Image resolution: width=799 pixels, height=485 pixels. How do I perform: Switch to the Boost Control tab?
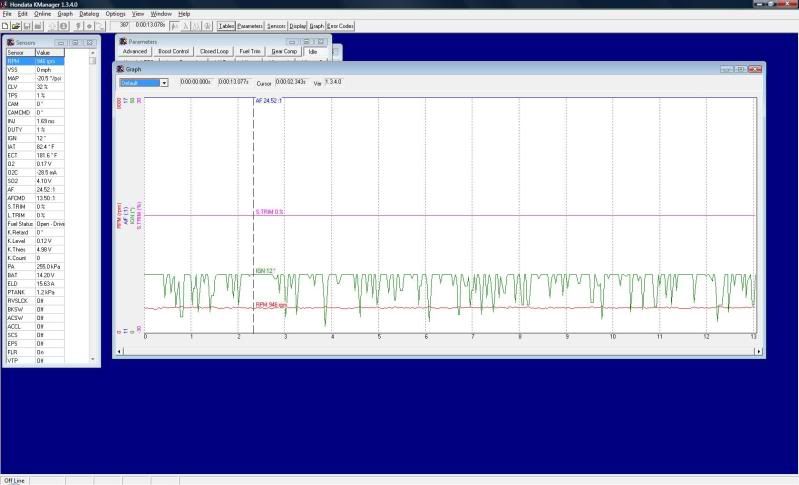click(173, 51)
